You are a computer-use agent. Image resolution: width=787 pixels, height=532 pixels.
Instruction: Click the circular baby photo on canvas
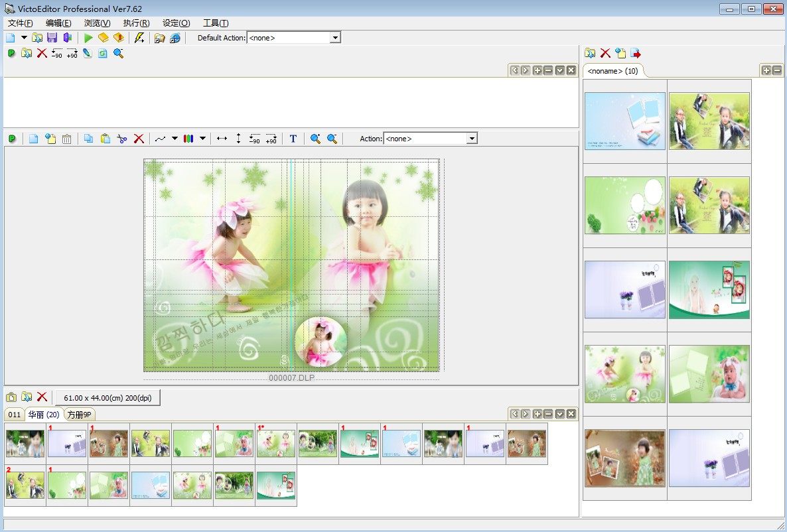(x=321, y=342)
